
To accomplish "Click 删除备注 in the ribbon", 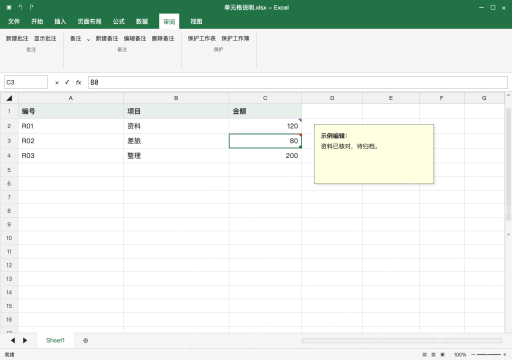I will coord(163,39).
